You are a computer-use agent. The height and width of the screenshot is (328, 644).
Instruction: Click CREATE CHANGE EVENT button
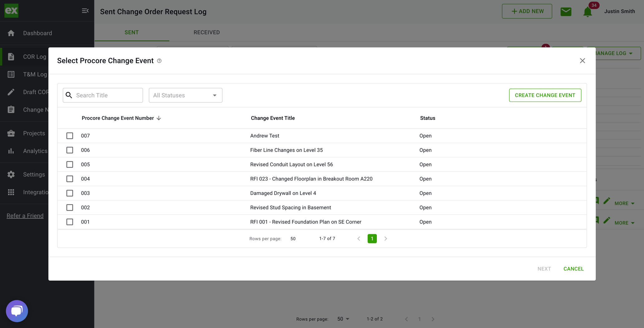545,95
